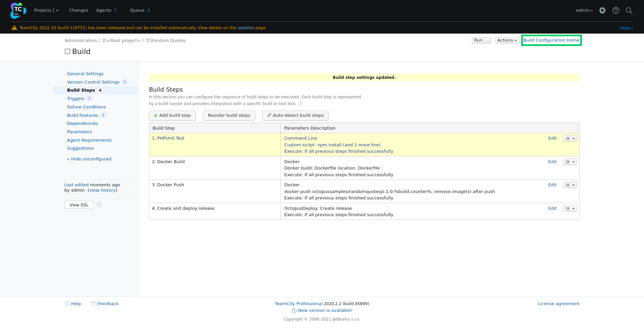Select General Settings in sidebar
The image size is (644, 334).
pyautogui.click(x=85, y=74)
